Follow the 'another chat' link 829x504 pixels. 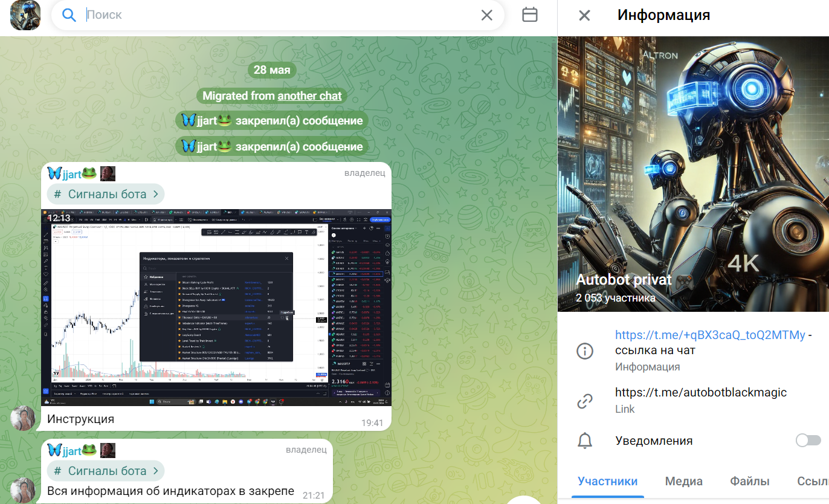pyautogui.click(x=309, y=95)
